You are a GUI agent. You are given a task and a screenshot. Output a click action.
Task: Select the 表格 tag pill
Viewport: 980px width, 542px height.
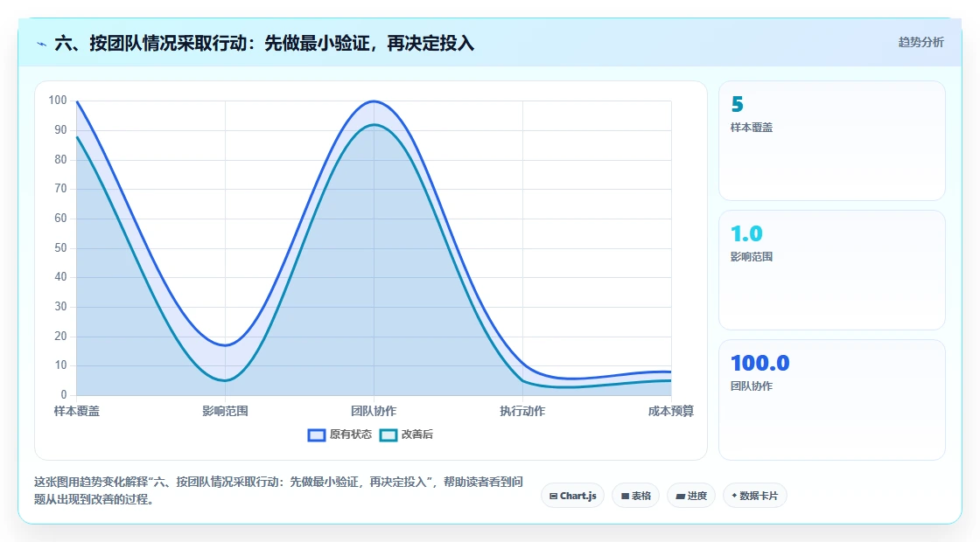(x=635, y=496)
